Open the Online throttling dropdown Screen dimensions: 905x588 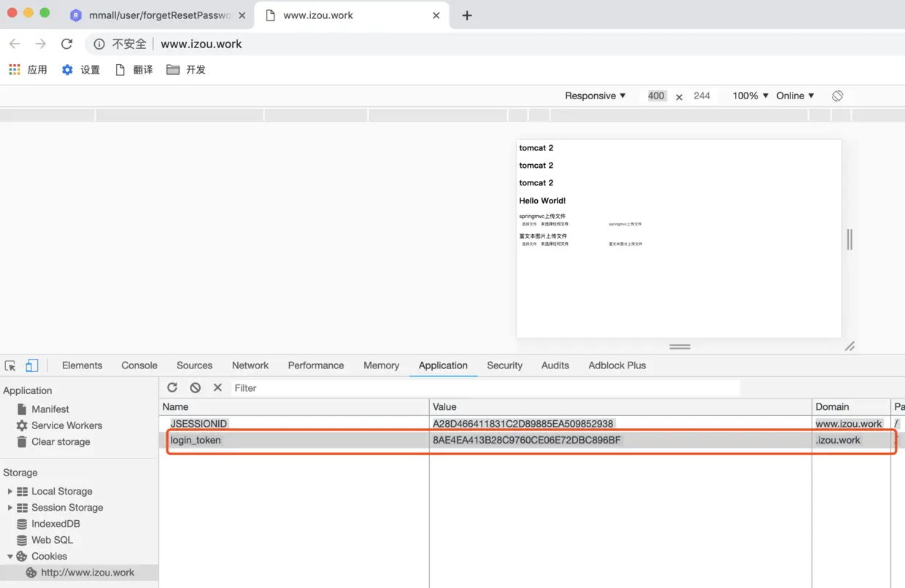[795, 96]
